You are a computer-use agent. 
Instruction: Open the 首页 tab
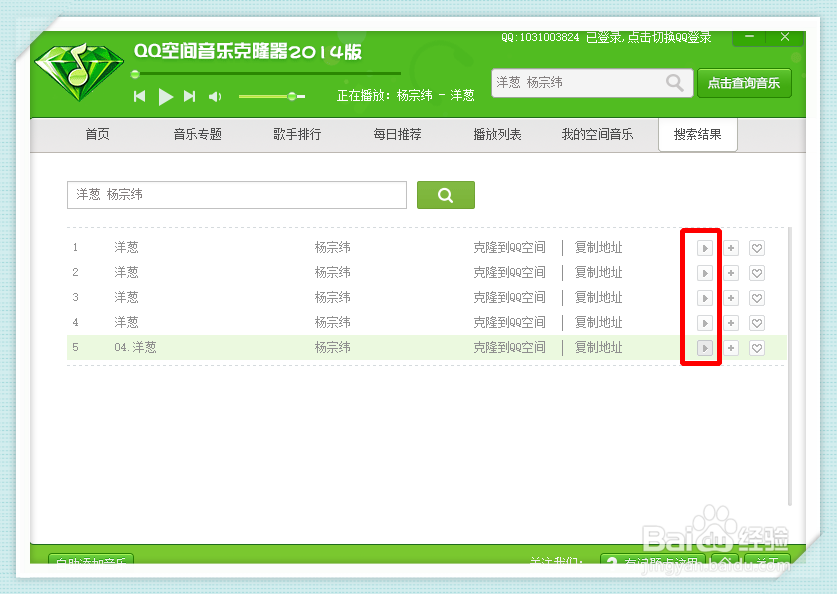pyautogui.click(x=97, y=134)
